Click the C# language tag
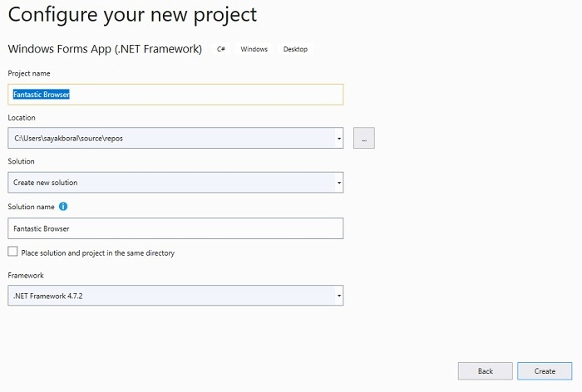 (x=221, y=50)
